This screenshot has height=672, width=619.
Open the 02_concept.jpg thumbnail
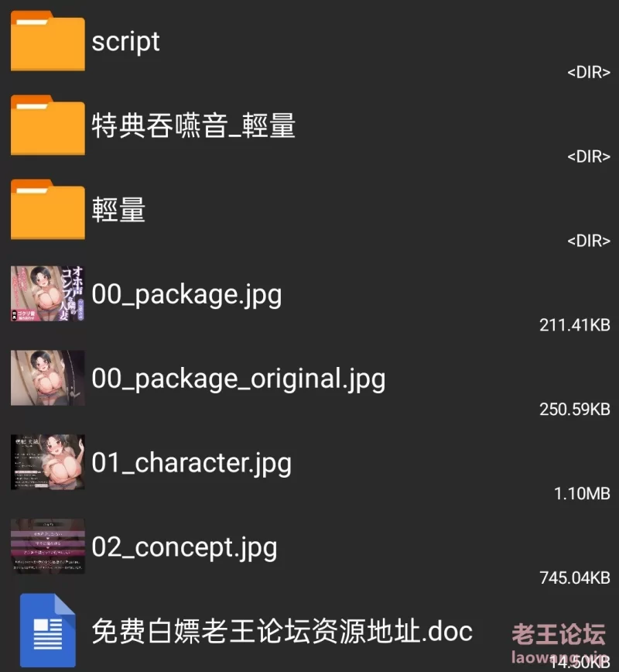click(x=47, y=547)
